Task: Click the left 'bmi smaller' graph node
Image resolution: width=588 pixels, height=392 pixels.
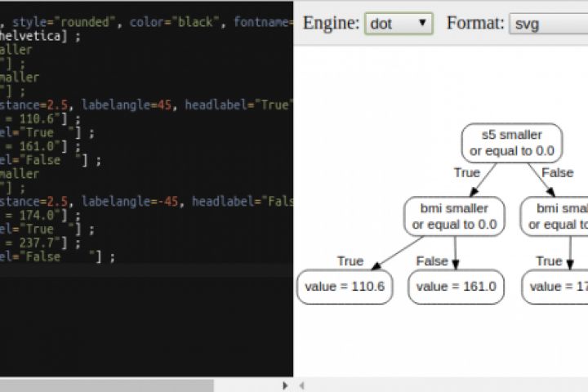Action: 456,216
